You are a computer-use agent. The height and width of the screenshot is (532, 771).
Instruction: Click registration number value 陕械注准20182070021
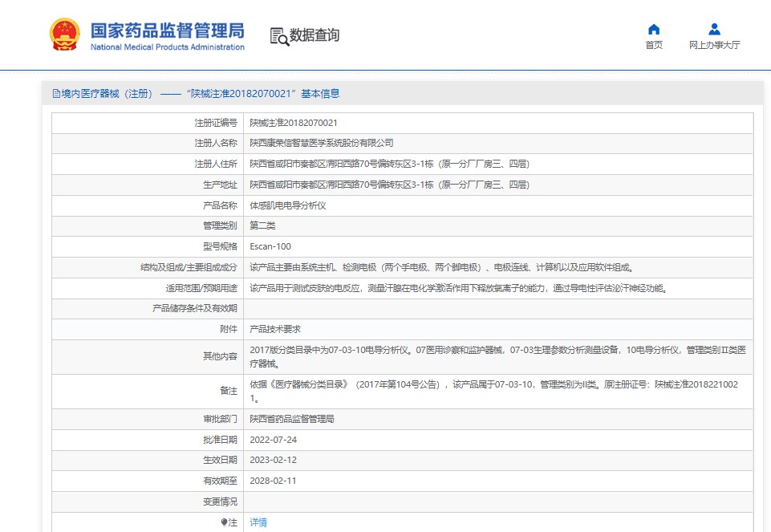pyautogui.click(x=294, y=123)
